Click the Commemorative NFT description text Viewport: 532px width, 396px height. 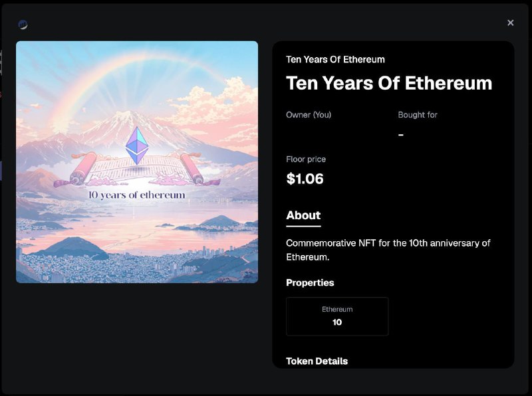click(x=388, y=249)
